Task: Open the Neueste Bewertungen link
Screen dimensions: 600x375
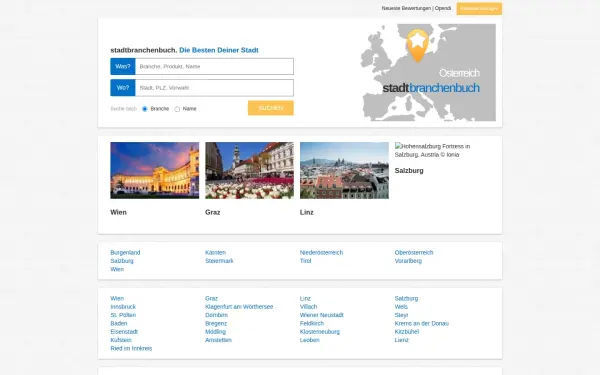Action: click(x=406, y=8)
